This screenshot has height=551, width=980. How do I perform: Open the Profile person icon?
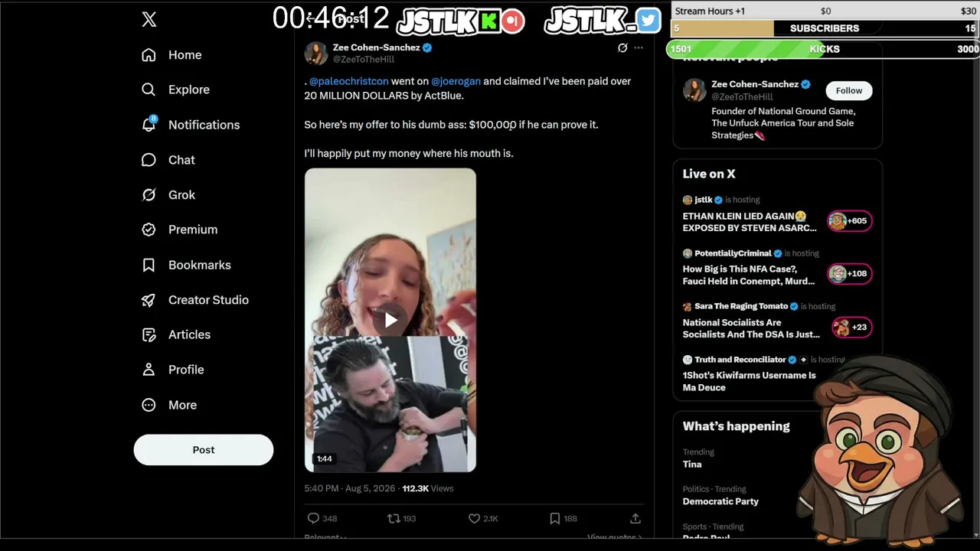pyautogui.click(x=149, y=370)
